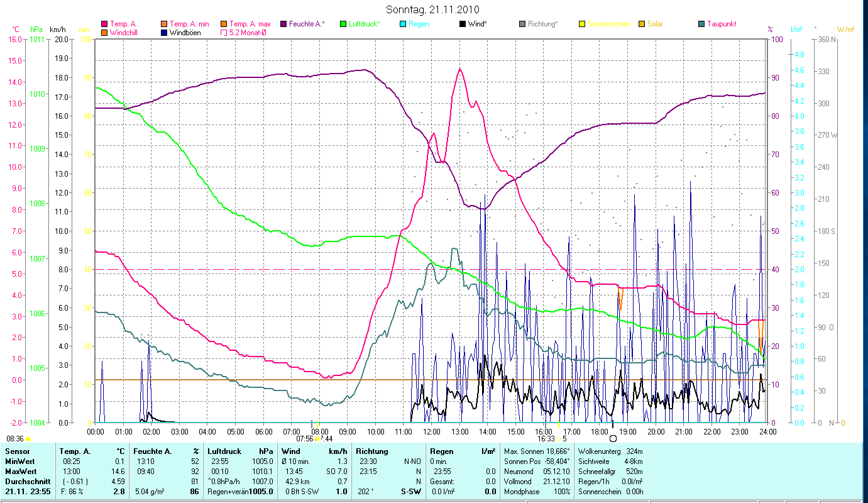Select the dark blue Windböen legend marker
This screenshot has height=503, width=868.
click(164, 33)
